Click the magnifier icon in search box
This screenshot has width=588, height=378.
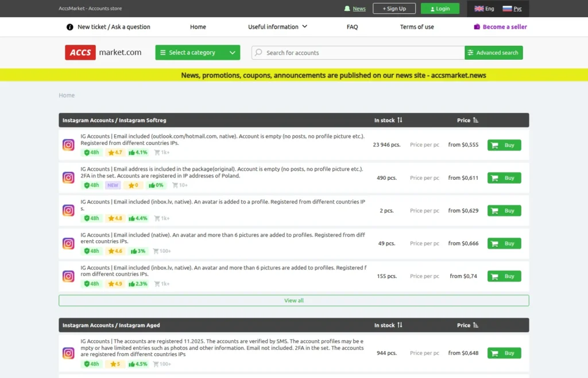tap(258, 52)
